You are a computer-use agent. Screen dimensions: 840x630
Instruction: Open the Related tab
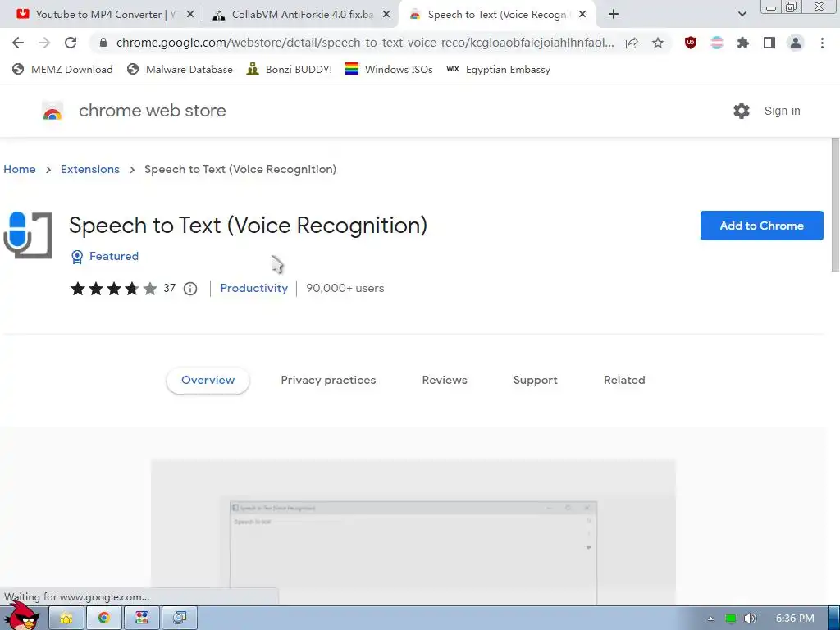click(624, 381)
